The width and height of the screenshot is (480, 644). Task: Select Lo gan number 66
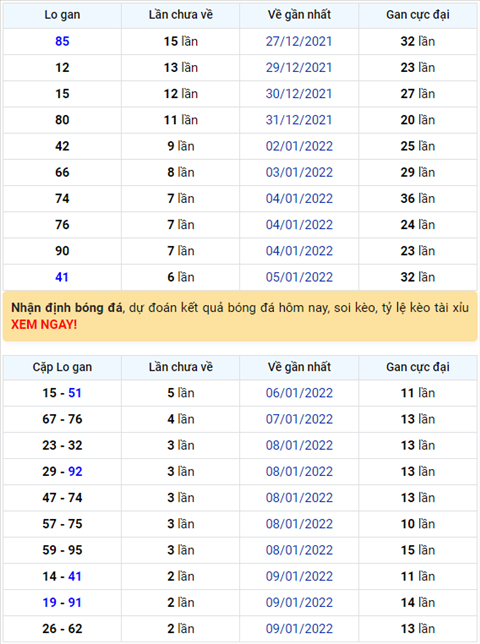coord(62,172)
